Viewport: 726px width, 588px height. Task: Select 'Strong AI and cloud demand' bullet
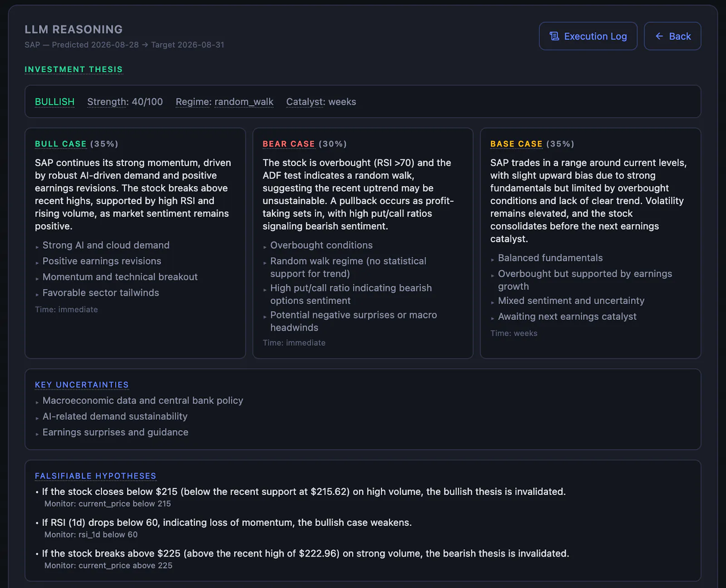106,245
